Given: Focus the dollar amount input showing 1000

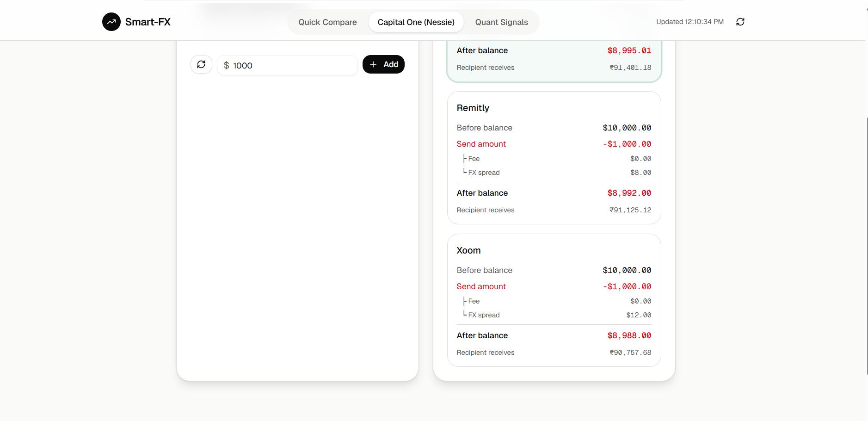Looking at the screenshot, I should coord(287,65).
